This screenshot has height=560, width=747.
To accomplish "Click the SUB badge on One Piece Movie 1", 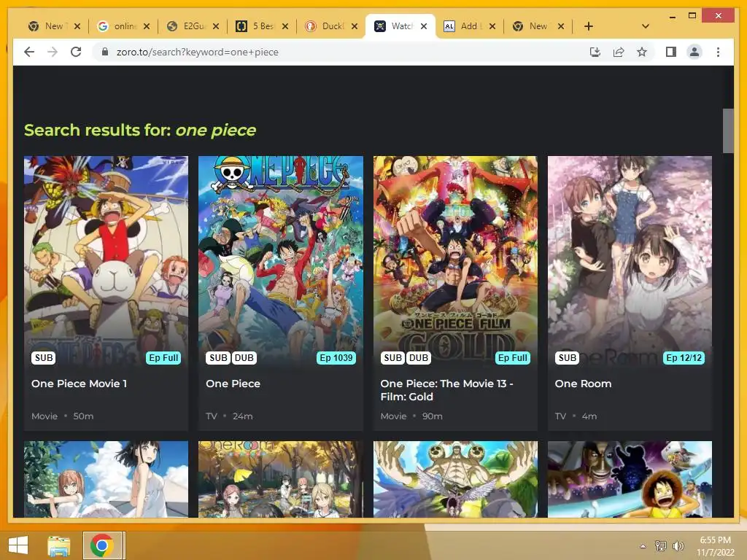I will tap(44, 357).
